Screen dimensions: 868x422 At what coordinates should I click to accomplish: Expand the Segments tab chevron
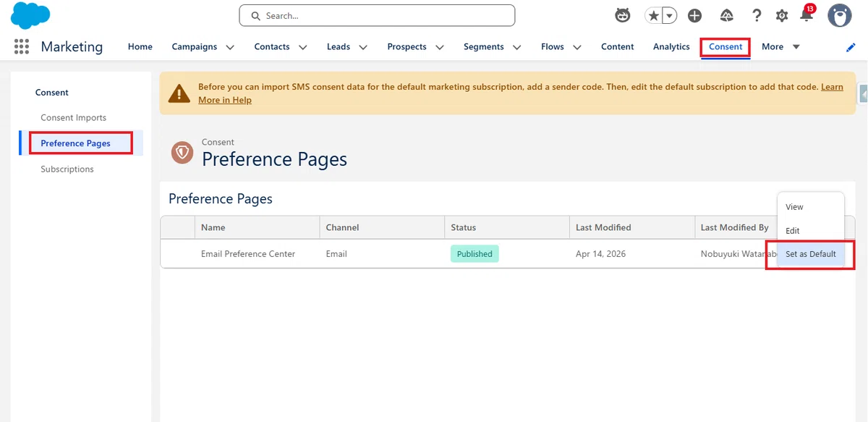[x=517, y=47]
